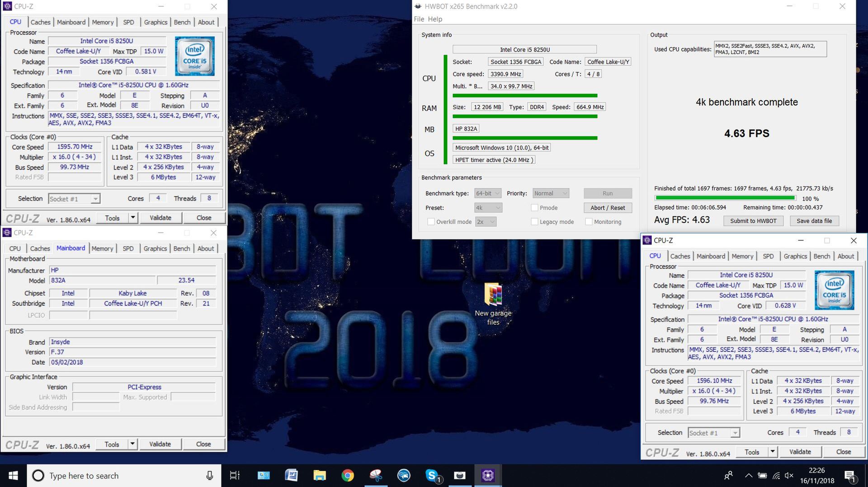The width and height of the screenshot is (868, 487).
Task: Click the Abort / Reset button
Action: [608, 208]
